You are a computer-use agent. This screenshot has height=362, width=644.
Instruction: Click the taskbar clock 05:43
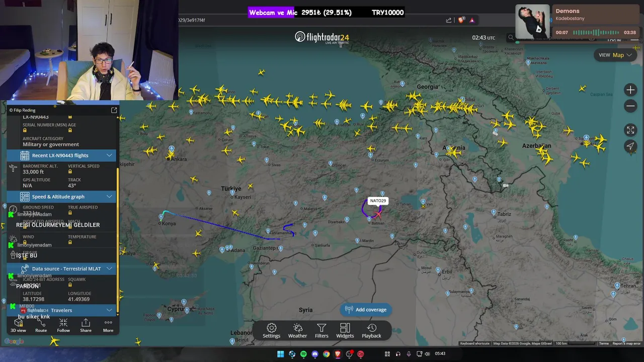440,354
